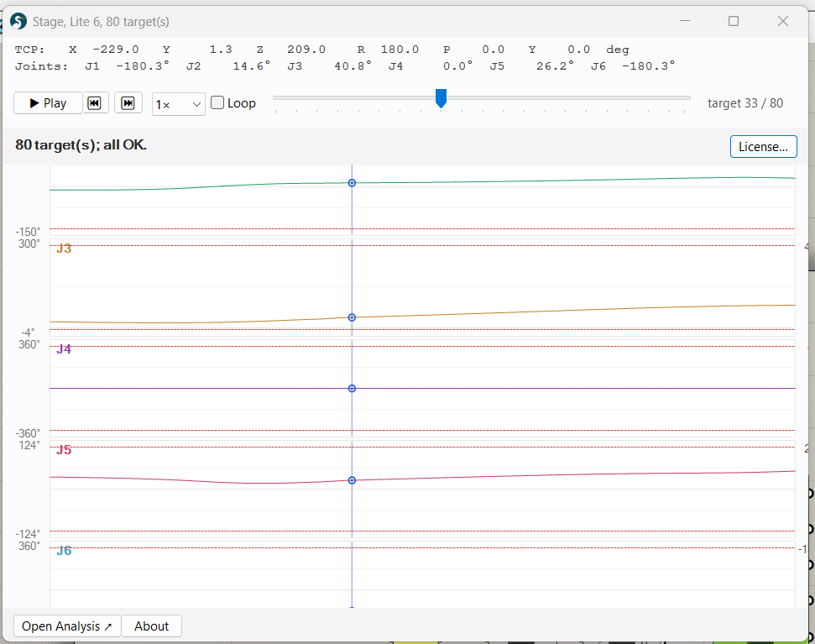Skip to last target with forward icon
Viewport: 815px width, 644px height.
pos(128,103)
